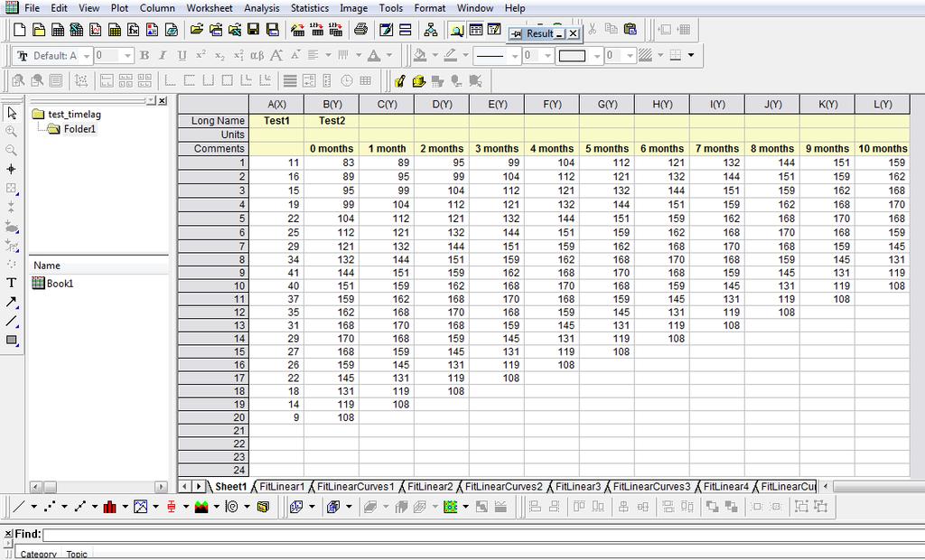Click the Open project folder icon
This screenshot has height=560, width=925.
196,30
